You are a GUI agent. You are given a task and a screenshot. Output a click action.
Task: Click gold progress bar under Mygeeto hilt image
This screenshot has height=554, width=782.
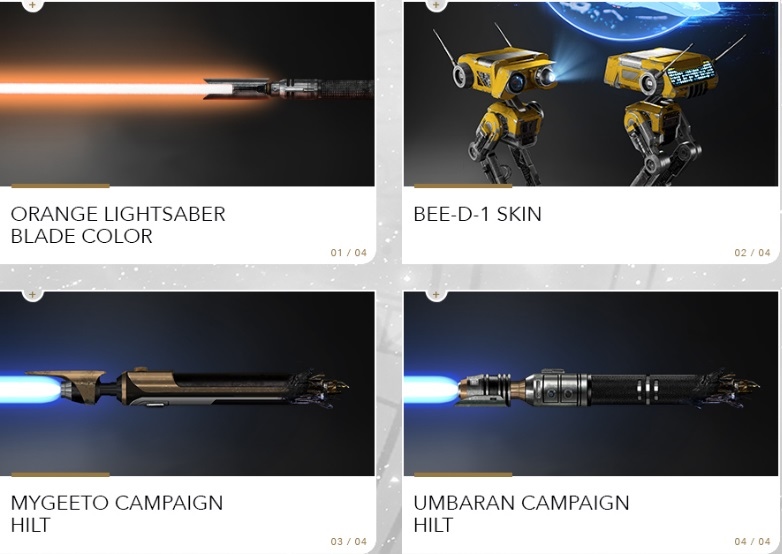click(x=60, y=475)
